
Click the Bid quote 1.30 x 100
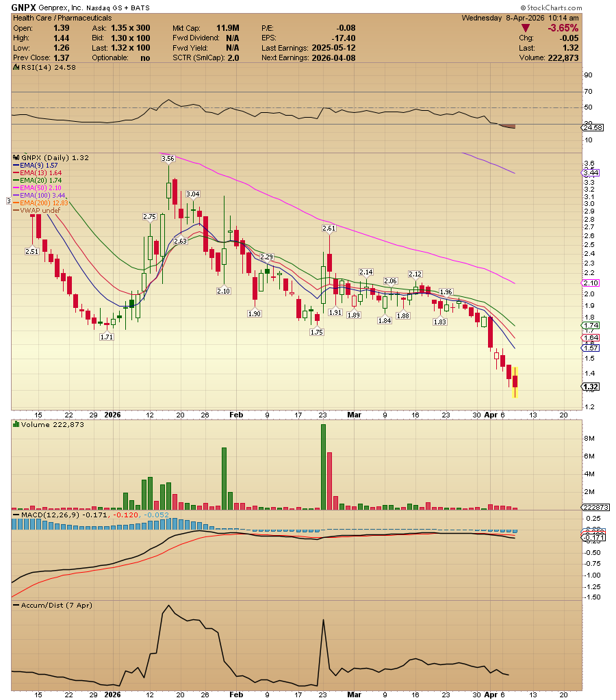tap(131, 38)
